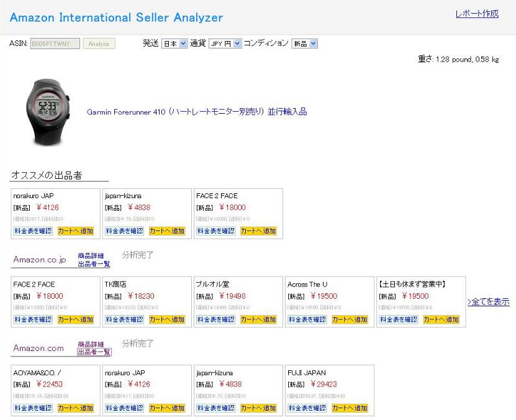The width and height of the screenshot is (516, 420).
Task: Add the FUJI JAPAN offer to cart
Action: coord(350,408)
